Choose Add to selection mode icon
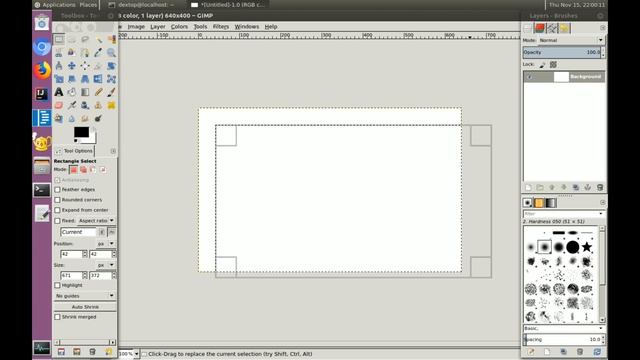Screen dimensions: 640x360 pos(83,169)
